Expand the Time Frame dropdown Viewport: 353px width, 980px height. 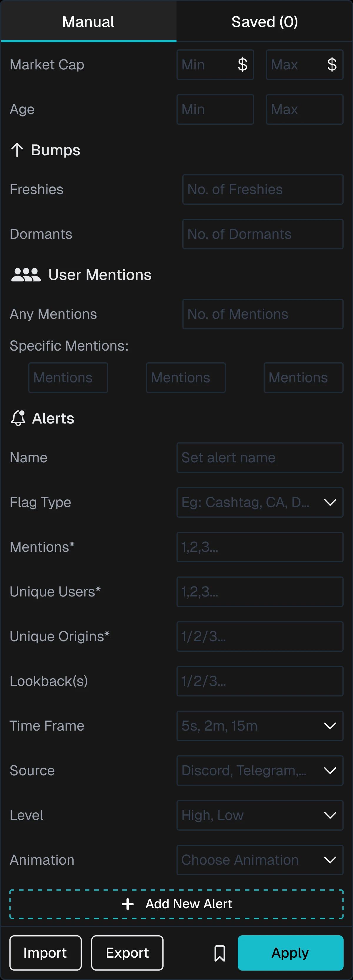point(260,726)
